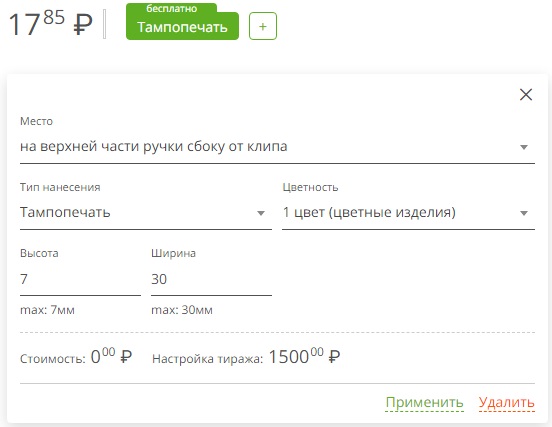
Task: Click the 17.85 ₽ price at top
Action: click(50, 23)
